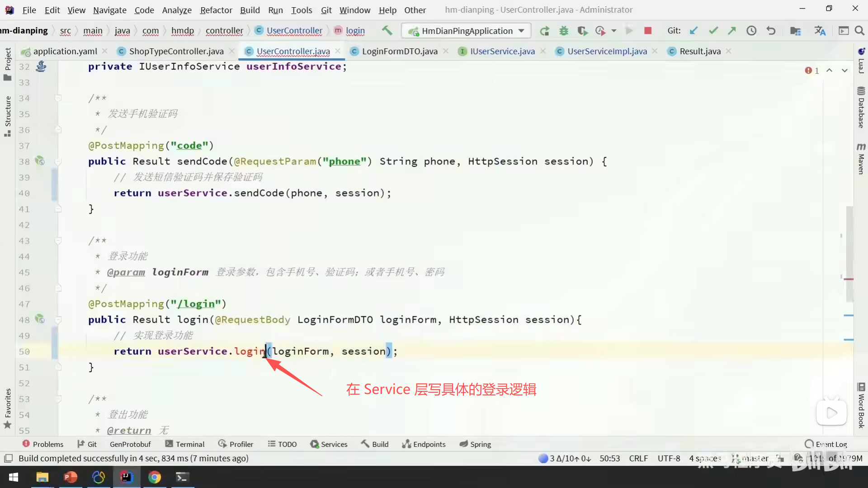Click the translate icon in toolbar
The height and width of the screenshot is (488, 868).
(820, 31)
